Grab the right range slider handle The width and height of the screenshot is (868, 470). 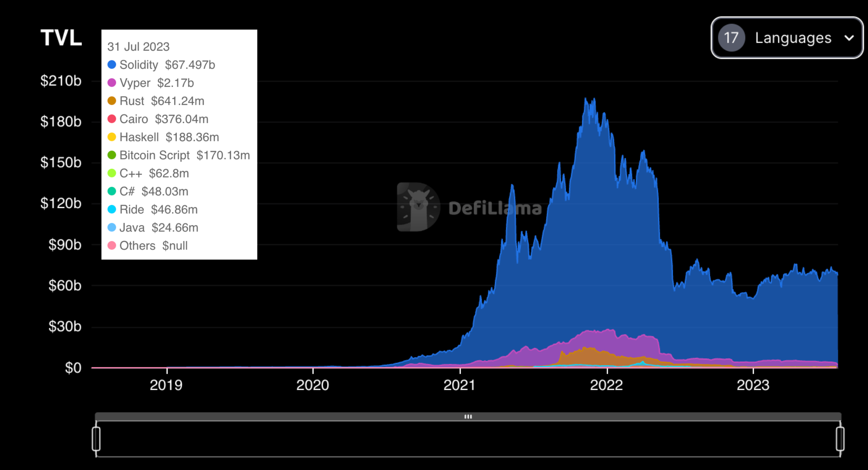(840, 439)
